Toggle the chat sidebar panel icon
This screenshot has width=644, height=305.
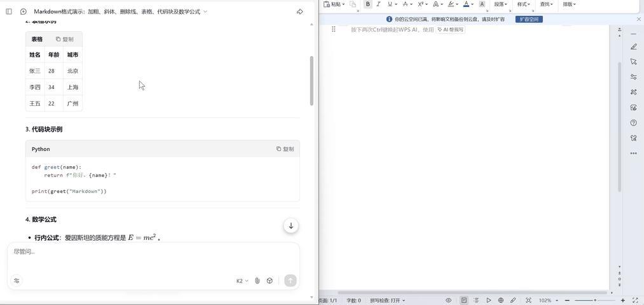(9, 11)
